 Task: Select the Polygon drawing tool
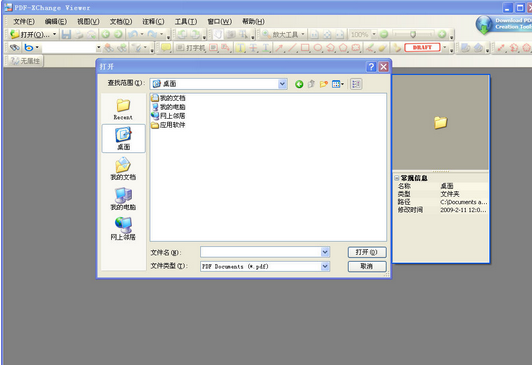click(x=343, y=47)
